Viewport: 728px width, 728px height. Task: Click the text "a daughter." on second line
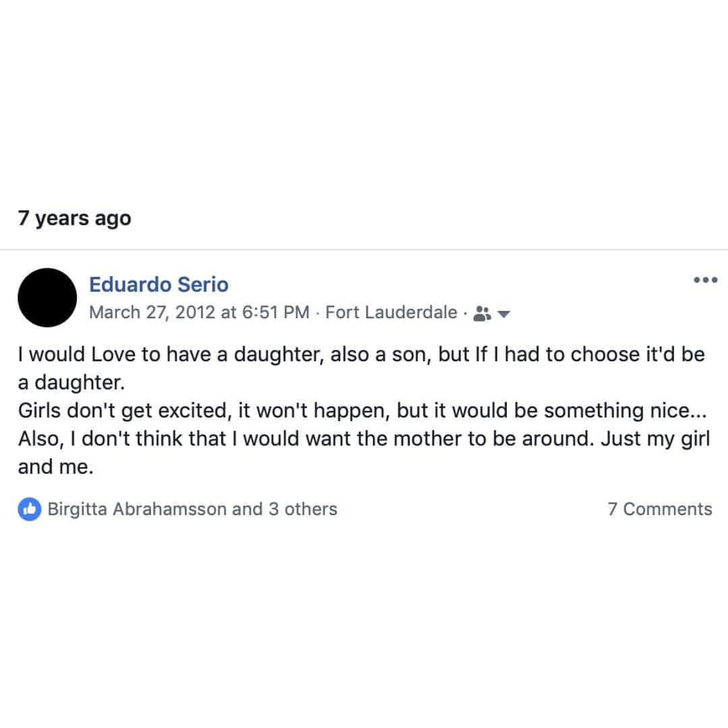click(x=71, y=383)
